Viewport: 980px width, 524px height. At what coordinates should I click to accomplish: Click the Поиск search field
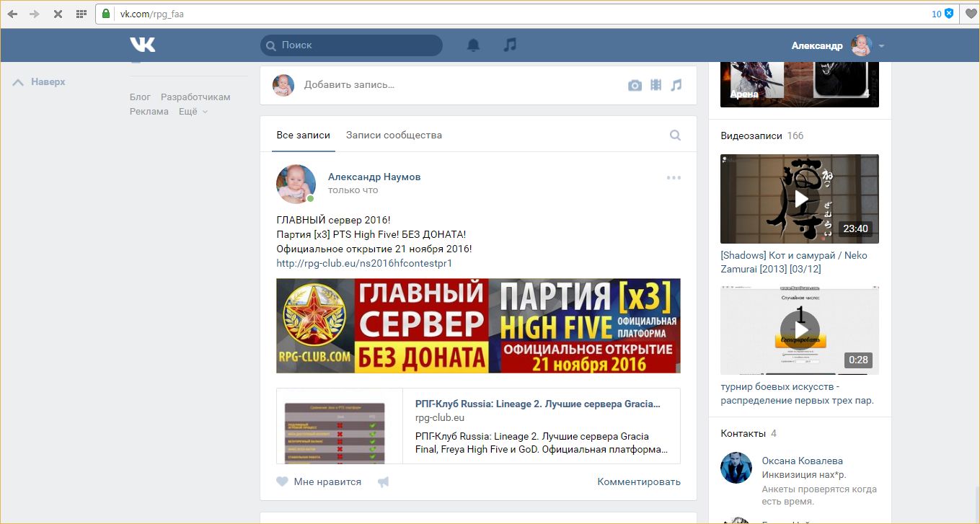click(351, 45)
